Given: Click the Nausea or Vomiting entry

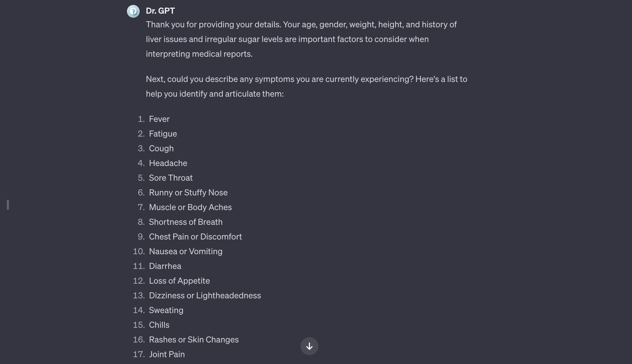Looking at the screenshot, I should (186, 251).
